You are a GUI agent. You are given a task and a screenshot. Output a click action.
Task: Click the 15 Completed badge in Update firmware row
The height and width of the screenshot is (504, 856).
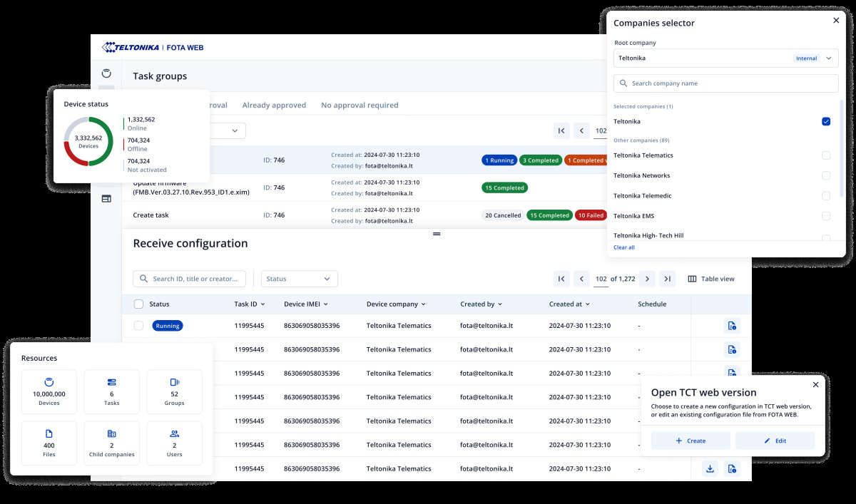(x=504, y=188)
